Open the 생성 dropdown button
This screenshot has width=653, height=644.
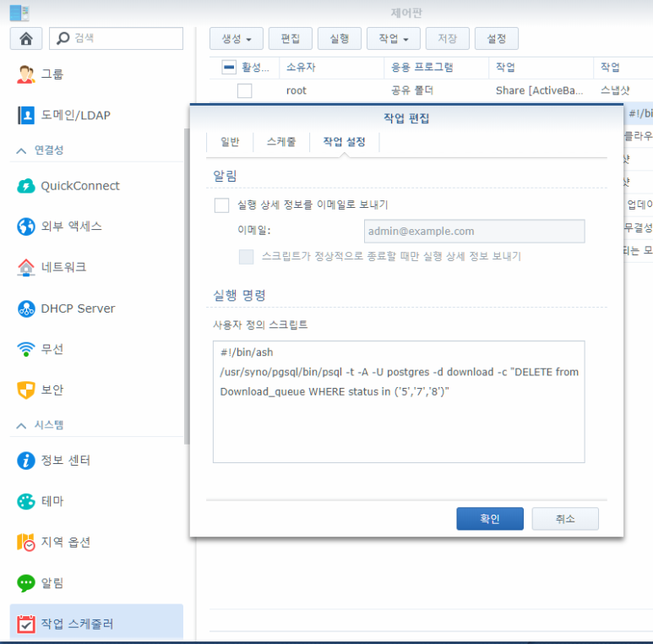coord(237,39)
